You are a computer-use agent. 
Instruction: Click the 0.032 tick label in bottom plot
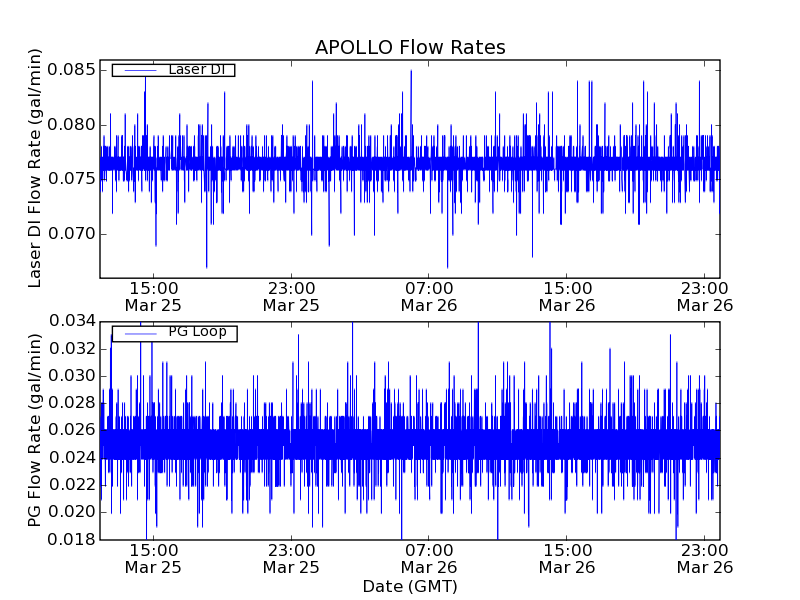72,349
